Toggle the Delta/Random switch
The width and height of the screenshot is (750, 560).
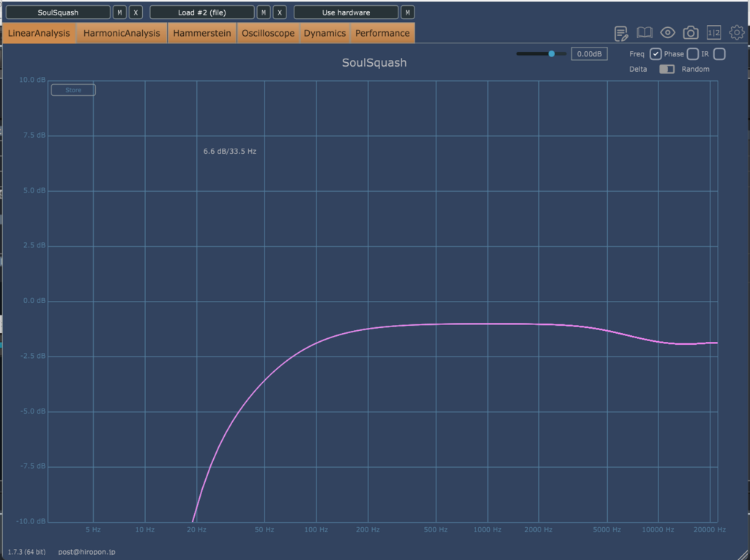[667, 70]
